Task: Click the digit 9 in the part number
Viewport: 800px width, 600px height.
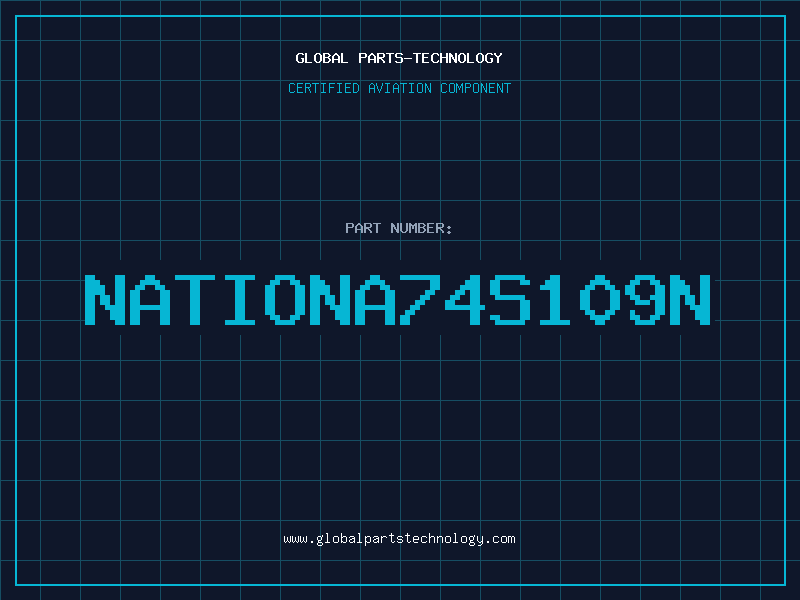Action: 645,299
